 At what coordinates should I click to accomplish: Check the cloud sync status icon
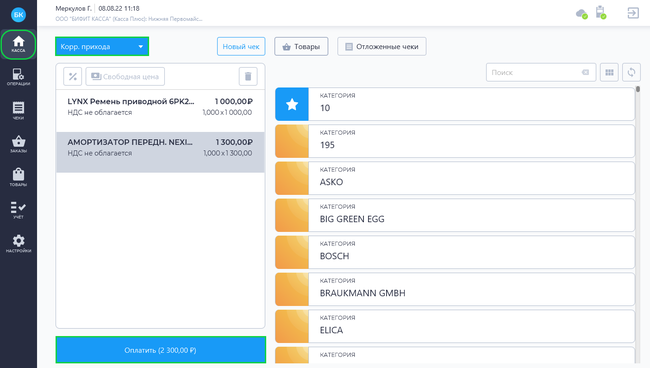582,14
